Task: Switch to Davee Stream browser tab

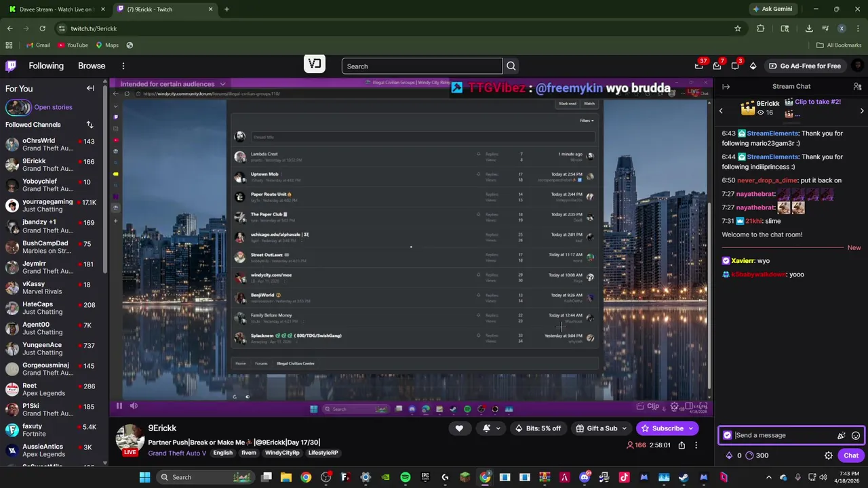Action: coord(56,9)
